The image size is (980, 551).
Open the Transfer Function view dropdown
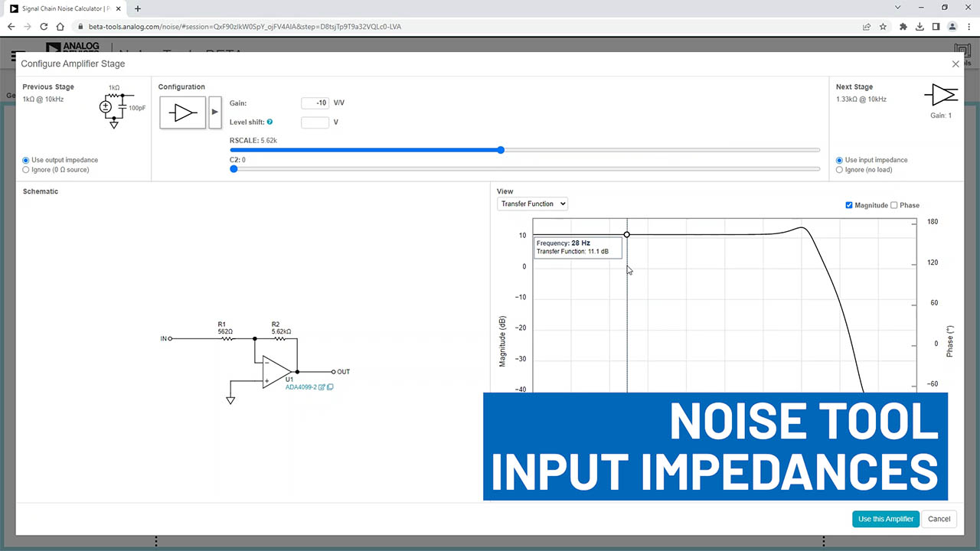point(532,204)
